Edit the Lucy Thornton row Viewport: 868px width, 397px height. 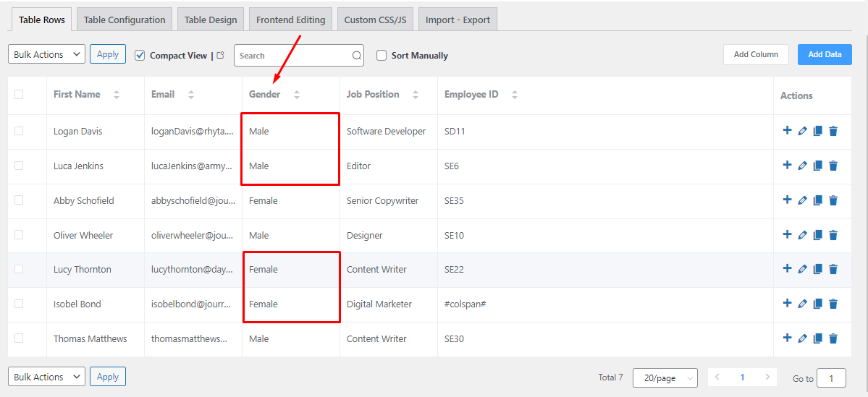(x=802, y=269)
